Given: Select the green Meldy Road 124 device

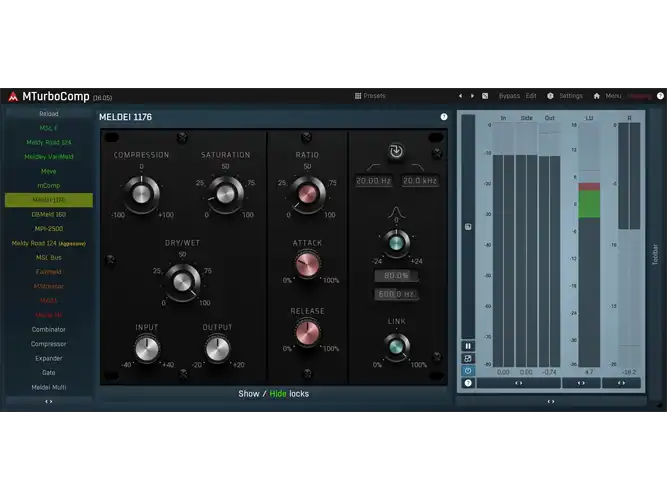Looking at the screenshot, I should coord(49,142).
